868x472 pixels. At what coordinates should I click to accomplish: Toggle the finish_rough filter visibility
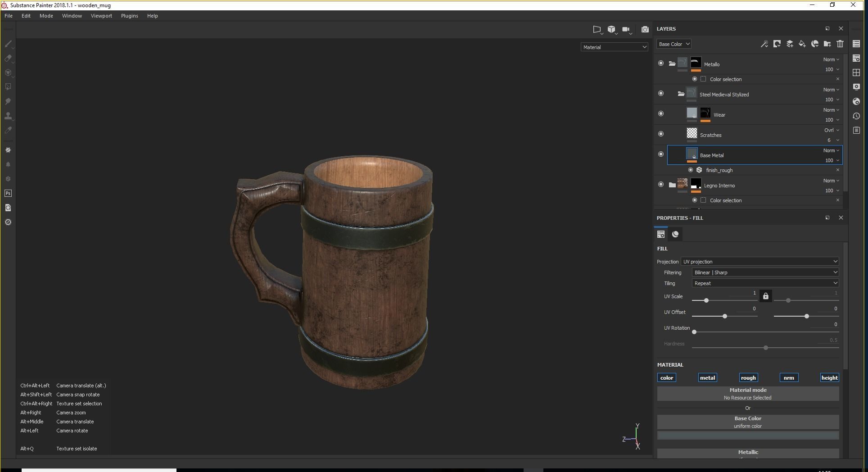pos(691,170)
